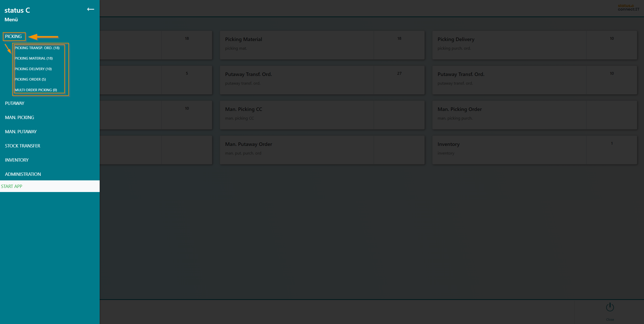Expand the PUTAWAY menu section
The image size is (644, 324).
click(x=15, y=103)
